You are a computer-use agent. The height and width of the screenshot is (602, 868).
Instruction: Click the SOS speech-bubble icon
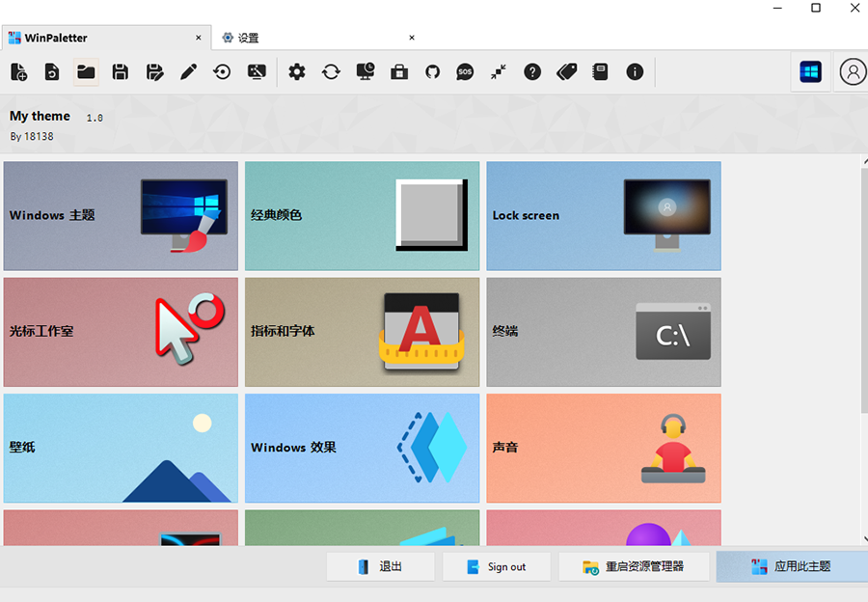pos(465,72)
